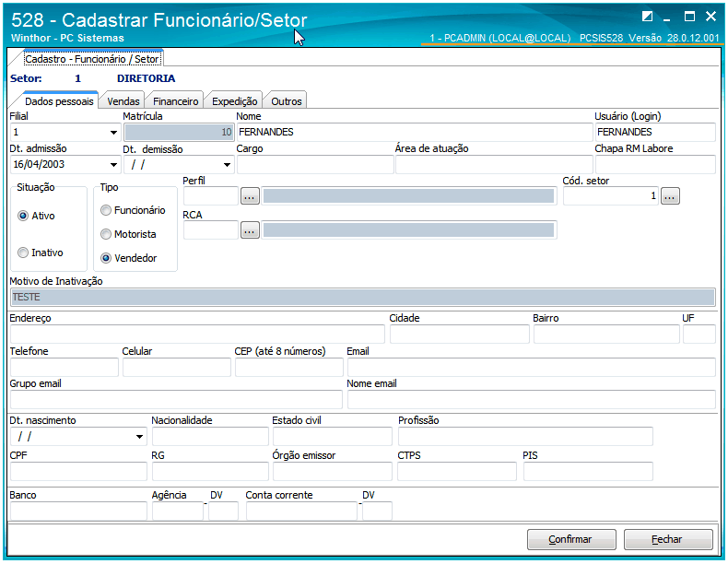
Task: Click the Grupo email field
Action: [x=176, y=400]
